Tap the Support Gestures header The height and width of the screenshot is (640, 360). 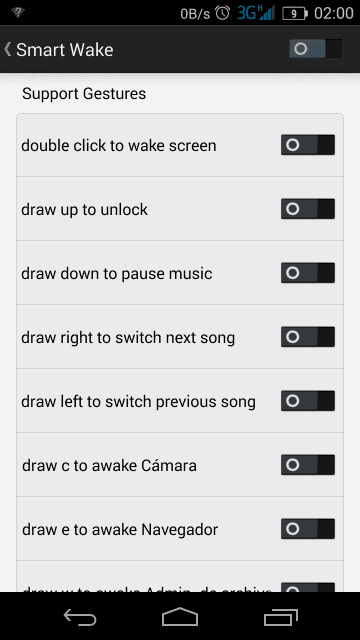point(84,93)
